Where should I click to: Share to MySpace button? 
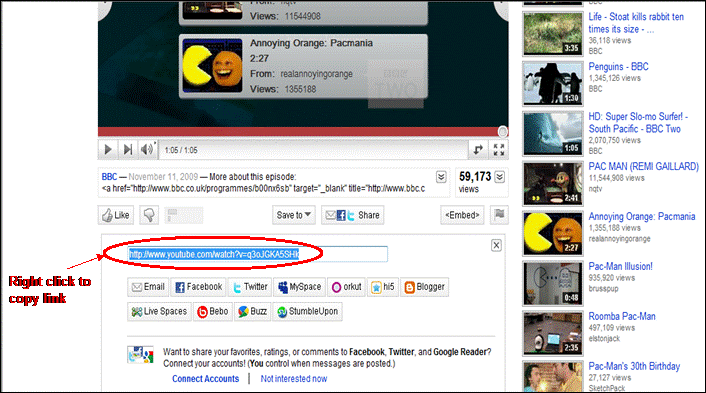tap(299, 287)
